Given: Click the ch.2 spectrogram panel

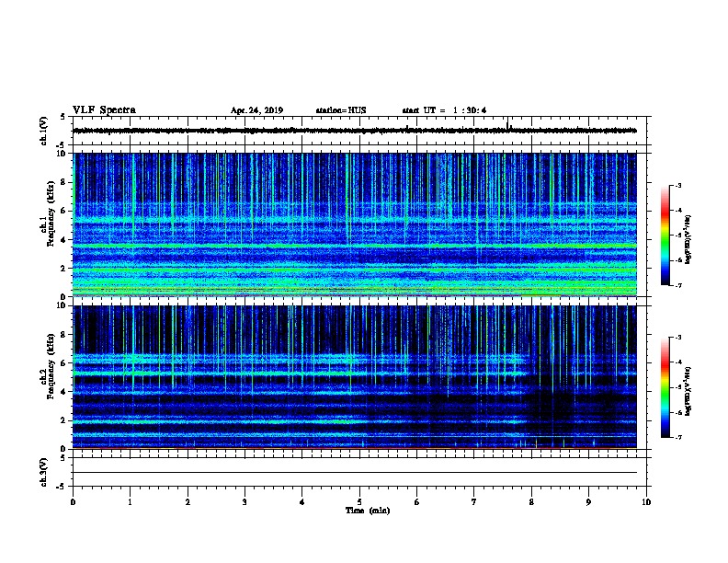Looking at the screenshot, I should [x=355, y=377].
